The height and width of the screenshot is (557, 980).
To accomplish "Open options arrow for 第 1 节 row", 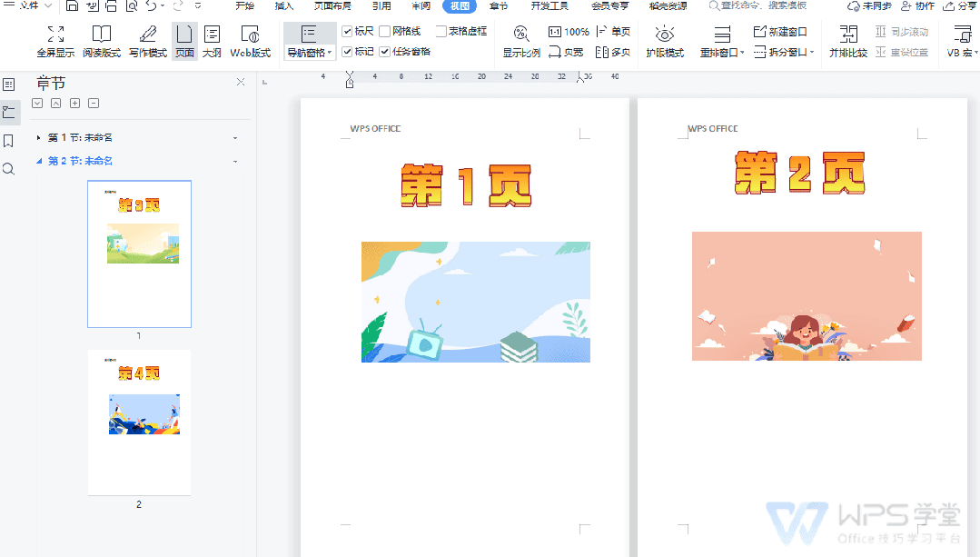I will click(235, 138).
